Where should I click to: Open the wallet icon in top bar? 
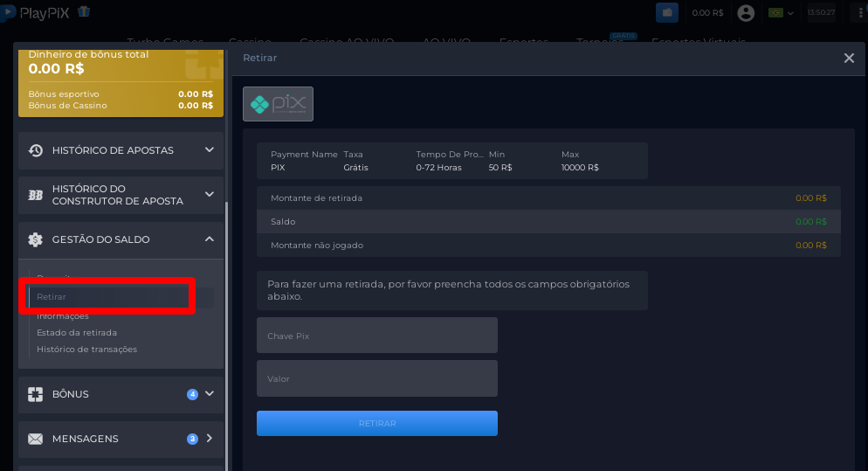coord(667,12)
